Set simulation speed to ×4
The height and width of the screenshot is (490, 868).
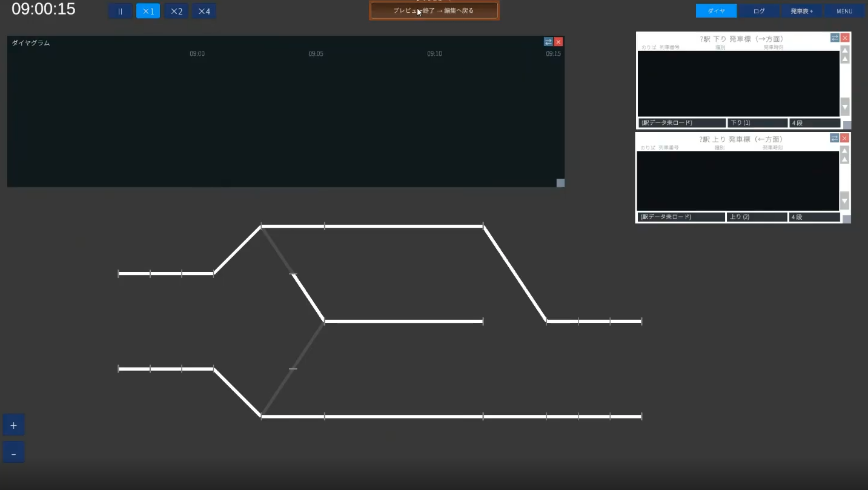coord(204,11)
